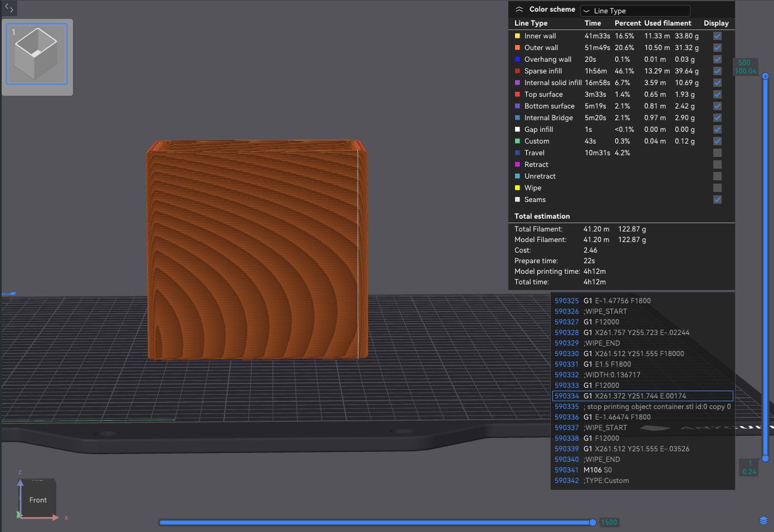This screenshot has height=532, width=774.
Task: Toggle Outer wall display checkbox
Action: 717,47
